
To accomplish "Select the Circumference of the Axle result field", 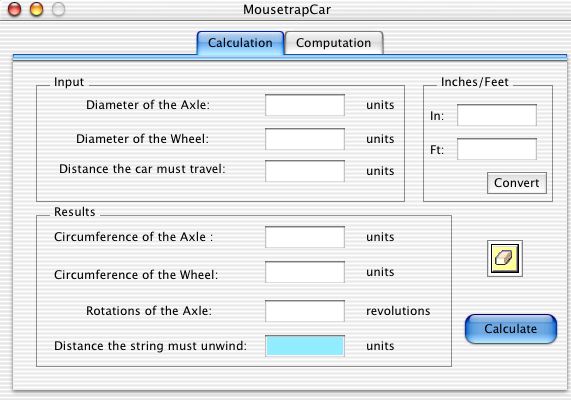I will (305, 237).
